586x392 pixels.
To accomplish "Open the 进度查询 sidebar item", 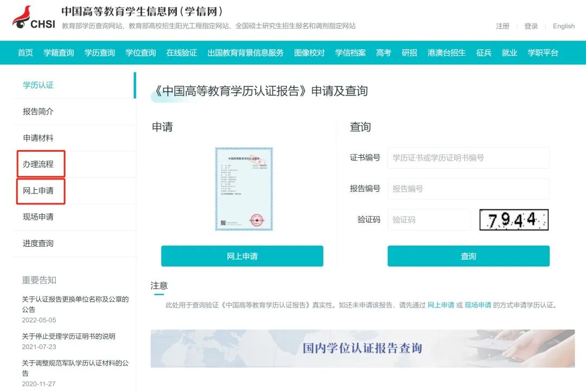I will [x=38, y=243].
